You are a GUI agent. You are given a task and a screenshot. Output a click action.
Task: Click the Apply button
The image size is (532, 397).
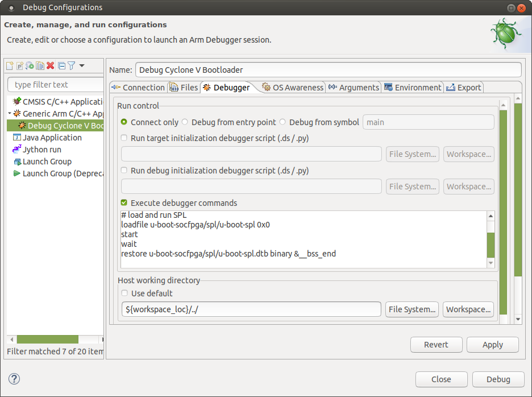[492, 345]
